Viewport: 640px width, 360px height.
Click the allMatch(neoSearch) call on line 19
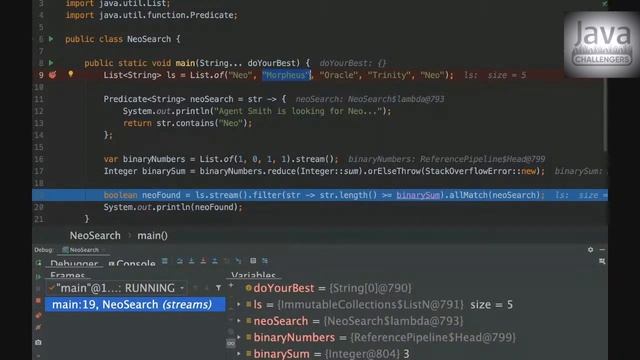[x=494, y=195]
